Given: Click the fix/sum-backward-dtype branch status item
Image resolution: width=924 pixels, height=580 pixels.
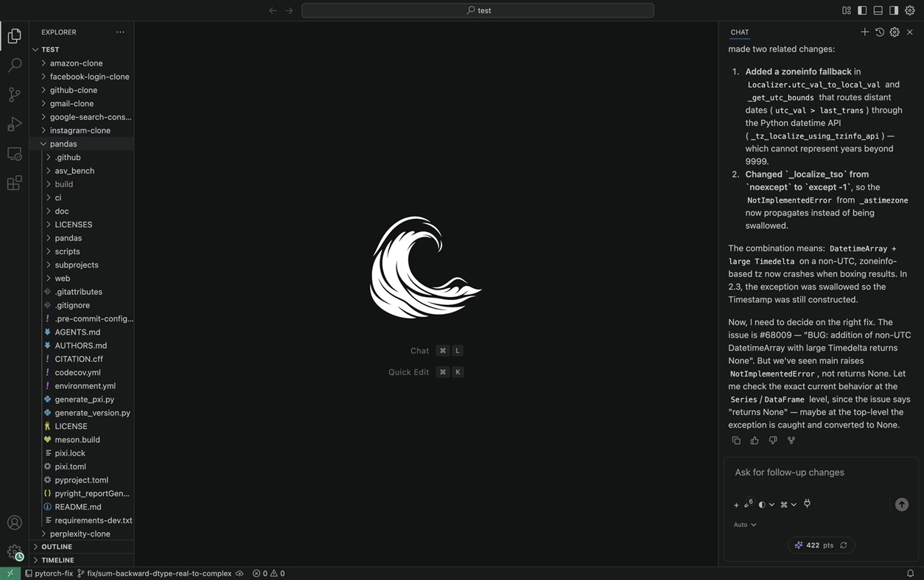Looking at the screenshot, I should [154, 573].
